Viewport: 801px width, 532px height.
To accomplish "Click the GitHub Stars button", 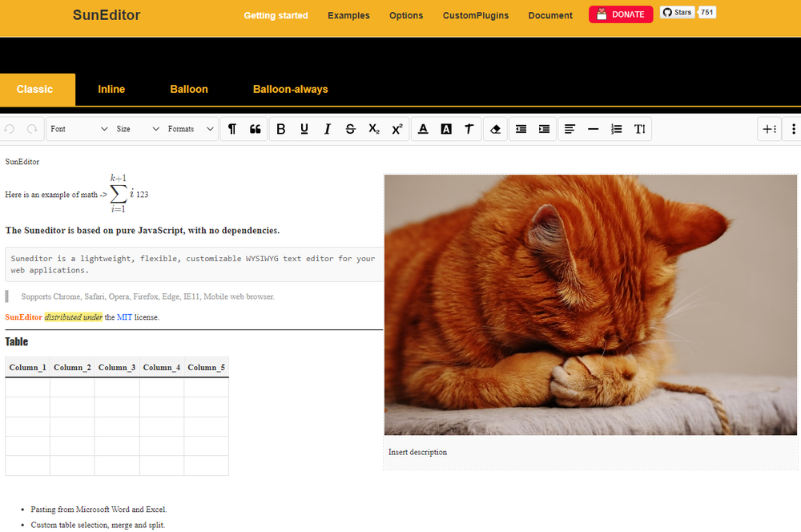I will [678, 12].
